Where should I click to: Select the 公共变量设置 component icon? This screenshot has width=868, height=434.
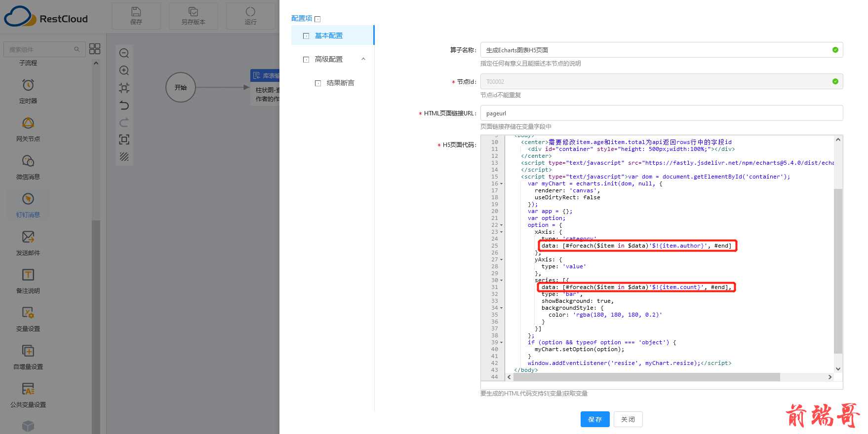(28, 389)
